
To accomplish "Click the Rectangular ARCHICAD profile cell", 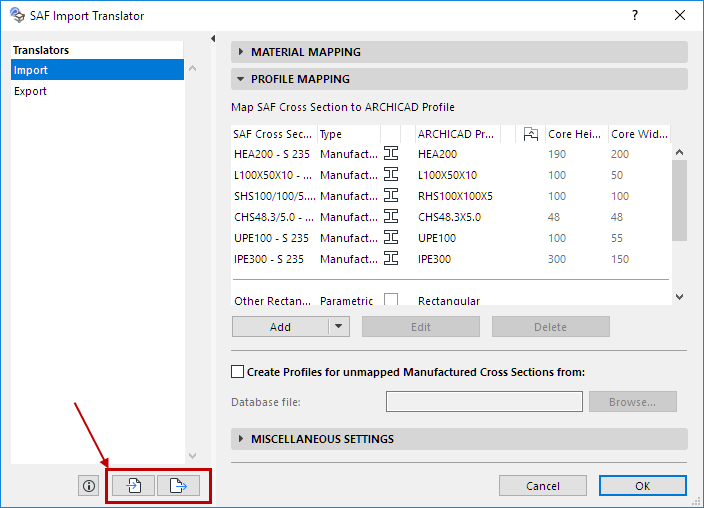I will tap(449, 300).
